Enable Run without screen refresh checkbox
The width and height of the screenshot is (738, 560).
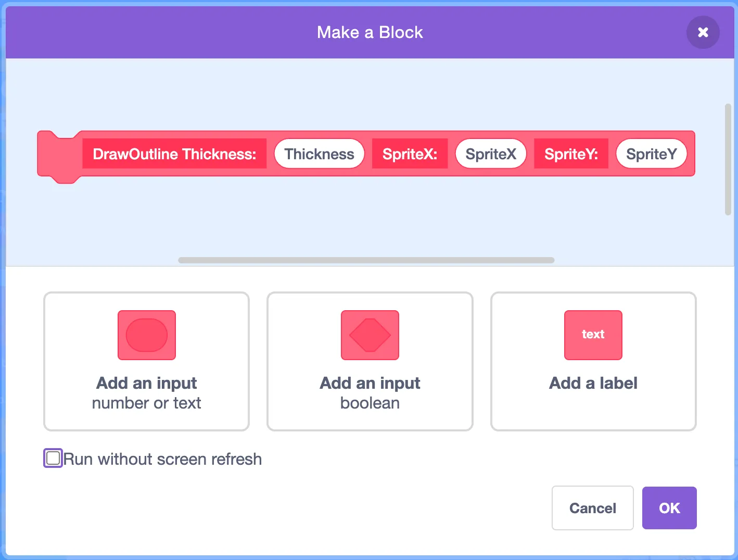pyautogui.click(x=53, y=459)
